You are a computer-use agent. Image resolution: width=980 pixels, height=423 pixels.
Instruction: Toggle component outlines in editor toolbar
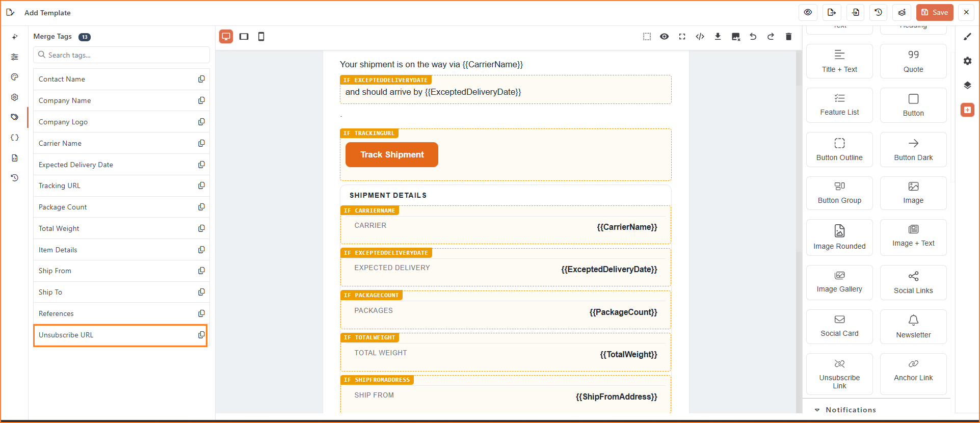647,37
